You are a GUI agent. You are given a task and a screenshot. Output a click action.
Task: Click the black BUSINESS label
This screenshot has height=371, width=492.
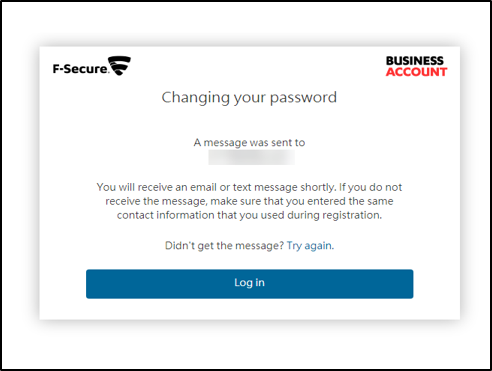[415, 61]
